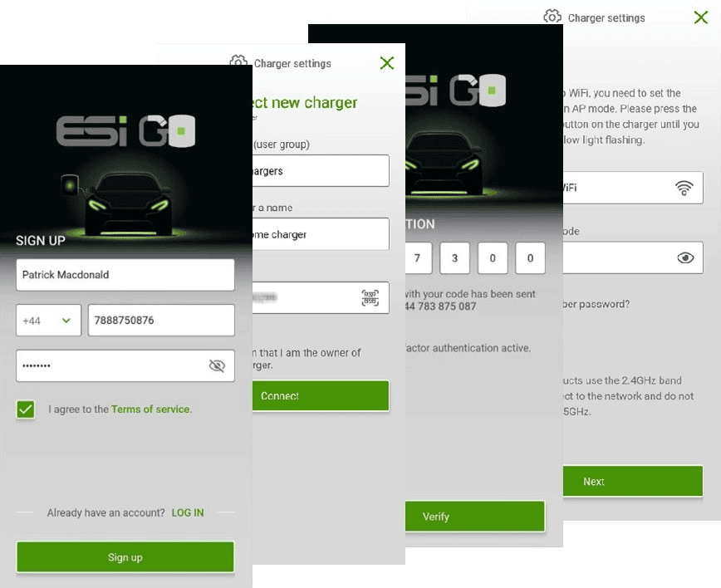
Task: Open the user group chargers field
Action: [321, 170]
